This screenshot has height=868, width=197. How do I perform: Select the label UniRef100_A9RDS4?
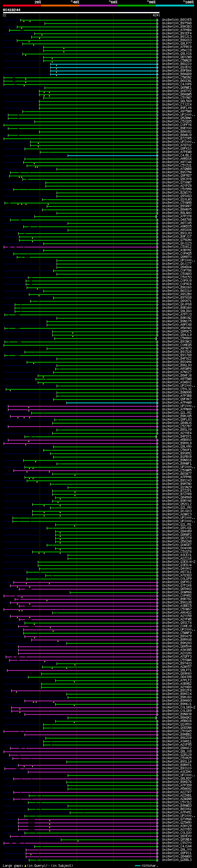(x=177, y=159)
